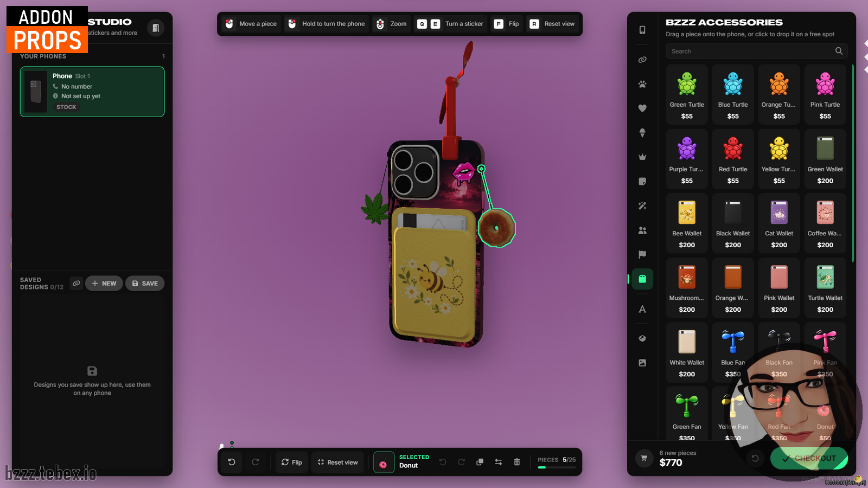Add the Pink Wallet accessory
Image resolution: width=868 pixels, height=488 pixels.
[x=779, y=288]
